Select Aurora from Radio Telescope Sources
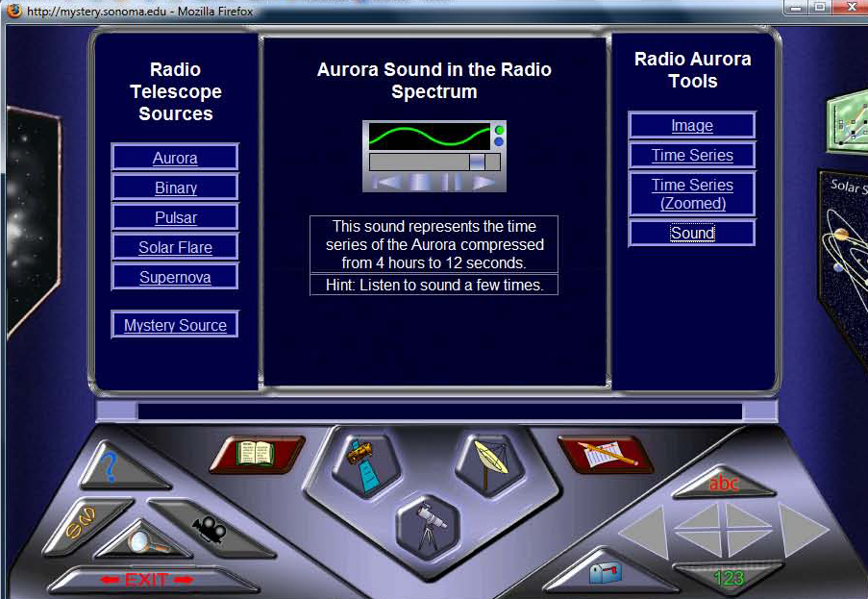 175,159
